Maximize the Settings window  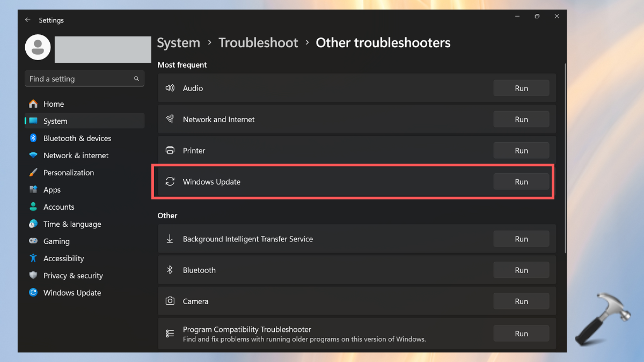pyautogui.click(x=537, y=17)
